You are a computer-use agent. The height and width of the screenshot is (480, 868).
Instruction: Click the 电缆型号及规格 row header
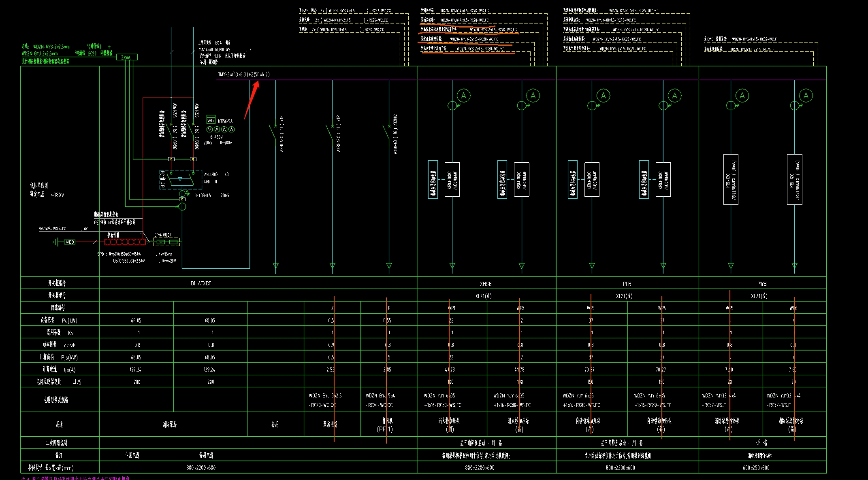pyautogui.click(x=56, y=399)
